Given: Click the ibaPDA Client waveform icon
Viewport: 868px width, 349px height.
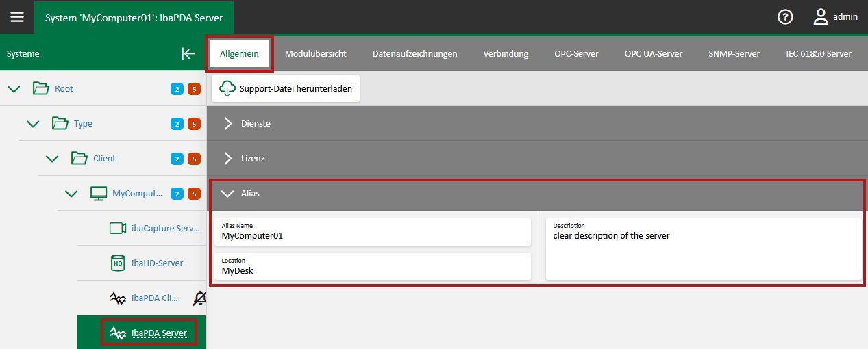Looking at the screenshot, I should tap(118, 298).
